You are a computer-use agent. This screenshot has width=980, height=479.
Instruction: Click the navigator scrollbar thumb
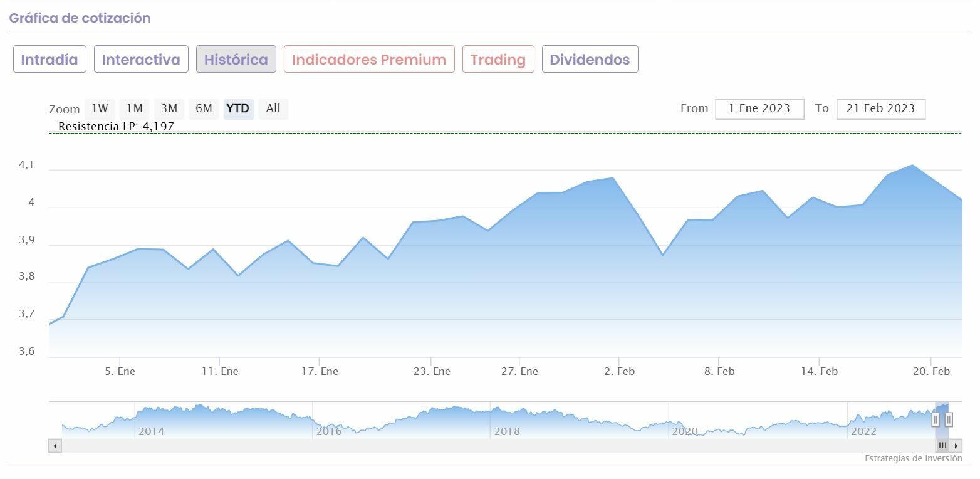(x=942, y=446)
